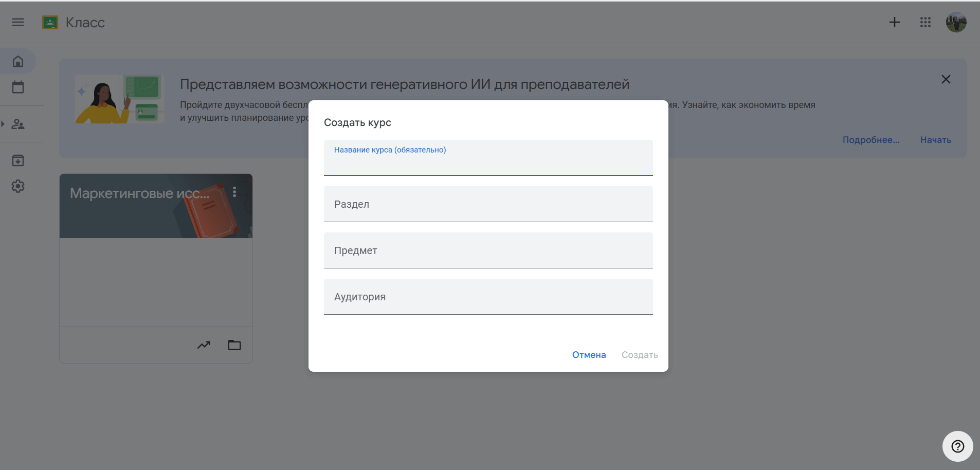Screen dimensions: 980x470
Task: Expand the collapsed sidebar item chevron
Action: point(4,124)
